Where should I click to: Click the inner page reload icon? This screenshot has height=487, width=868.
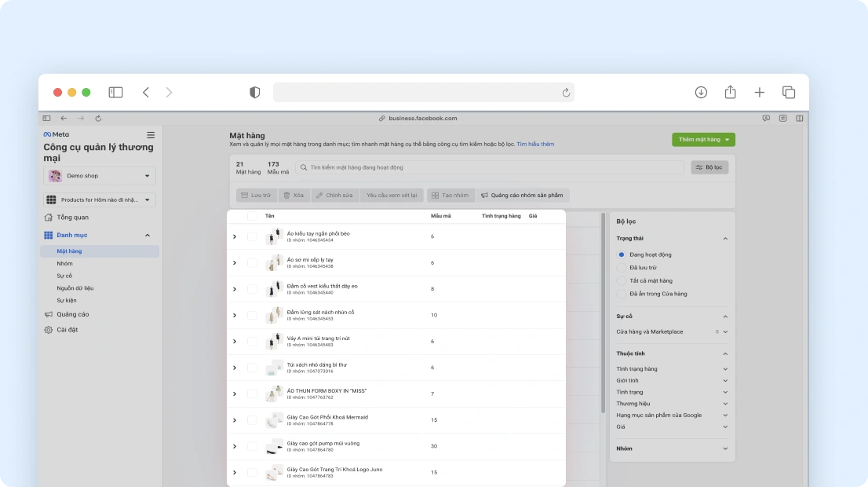98,118
